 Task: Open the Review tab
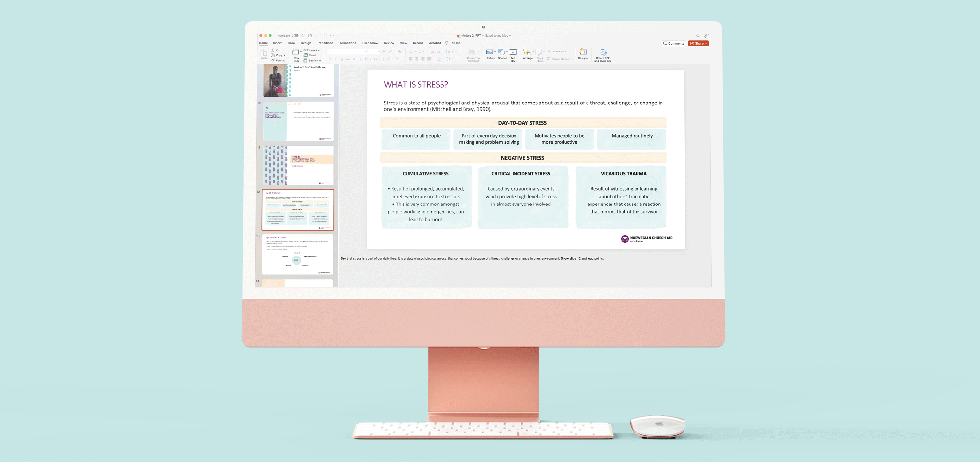(389, 43)
